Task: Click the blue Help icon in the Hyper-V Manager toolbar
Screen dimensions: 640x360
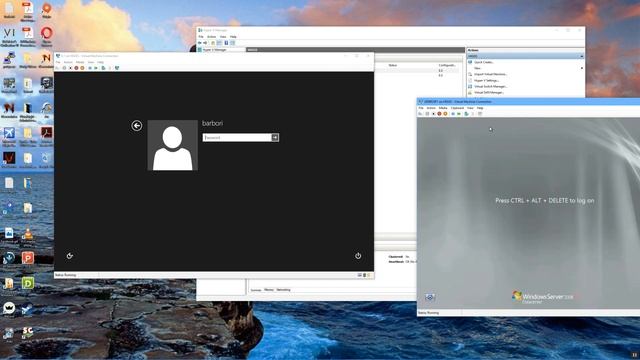Action: [226, 43]
